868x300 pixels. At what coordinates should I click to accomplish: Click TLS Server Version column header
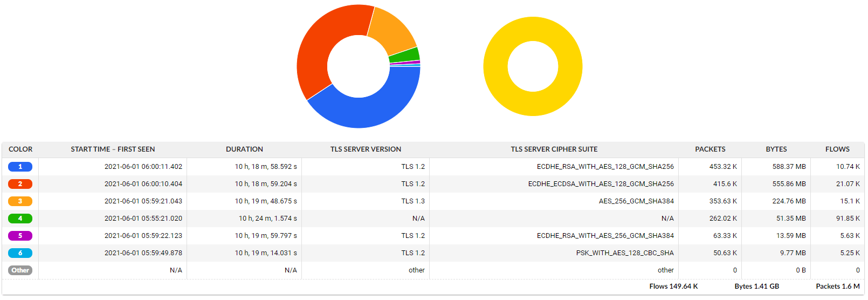coord(366,149)
